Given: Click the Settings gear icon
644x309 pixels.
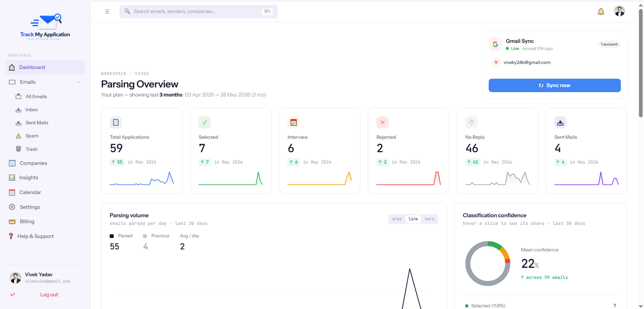Looking at the screenshot, I should [12, 207].
